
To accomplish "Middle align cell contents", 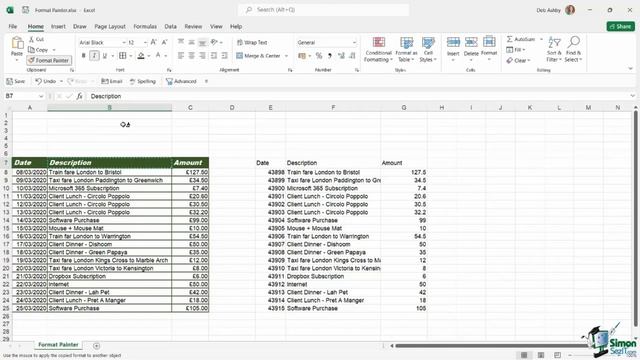I will (191, 42).
